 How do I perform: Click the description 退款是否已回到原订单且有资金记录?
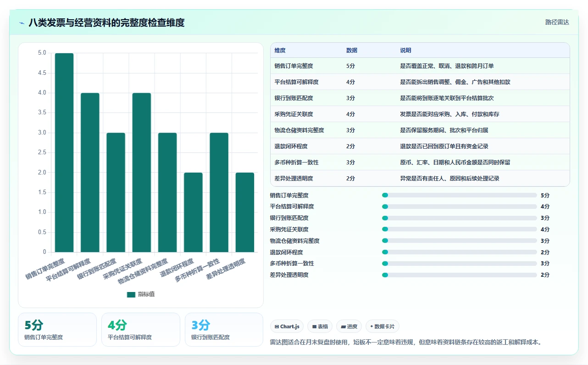[x=444, y=146]
